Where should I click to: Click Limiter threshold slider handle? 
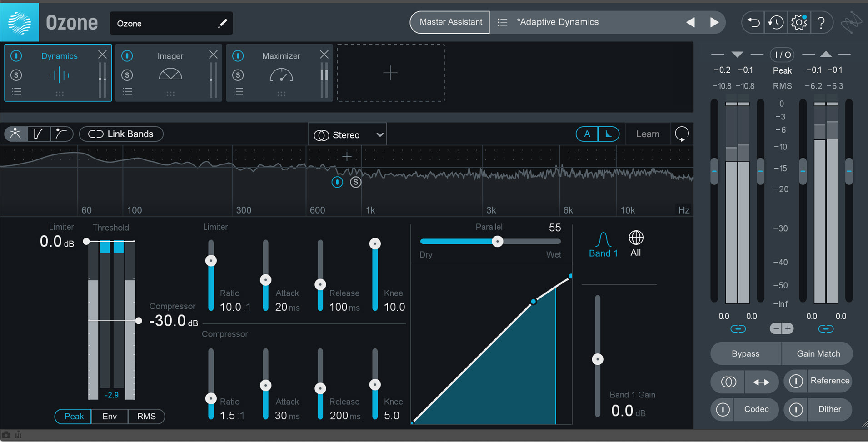(x=86, y=241)
